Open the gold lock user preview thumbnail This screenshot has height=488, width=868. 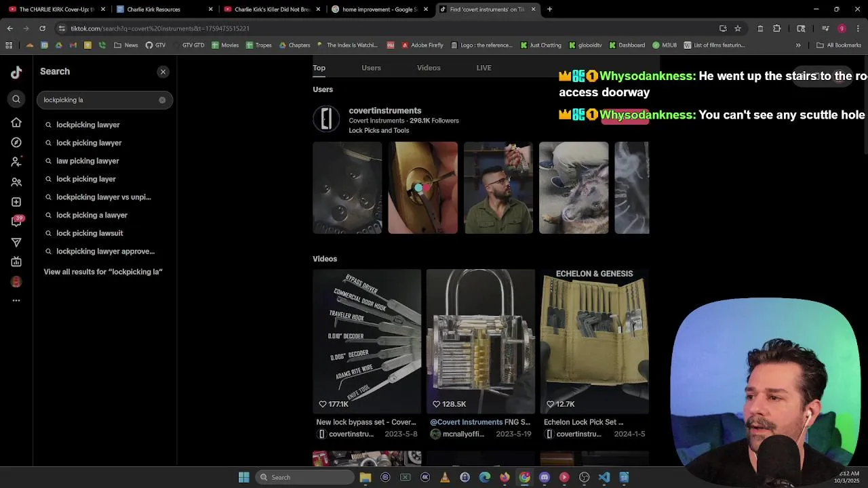tap(422, 188)
